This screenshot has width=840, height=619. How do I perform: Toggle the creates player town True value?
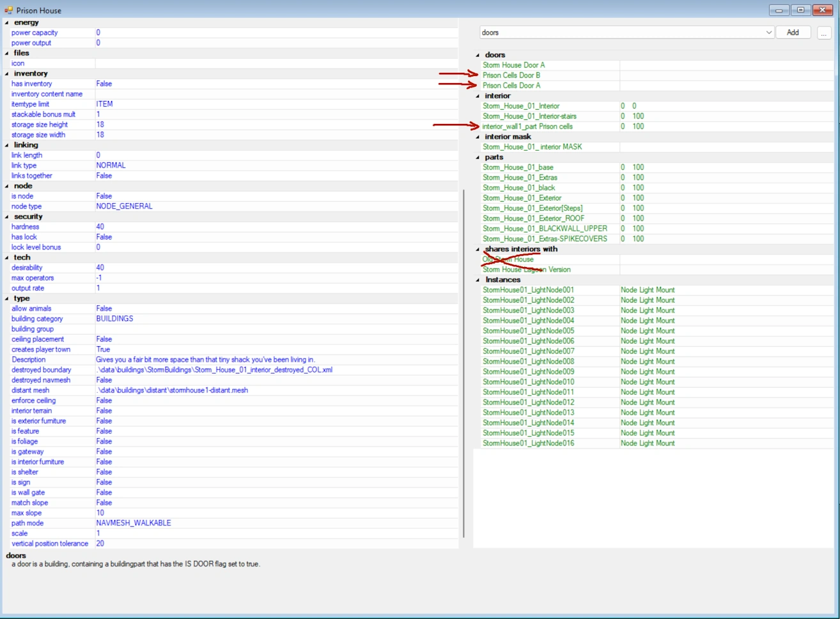coord(104,349)
